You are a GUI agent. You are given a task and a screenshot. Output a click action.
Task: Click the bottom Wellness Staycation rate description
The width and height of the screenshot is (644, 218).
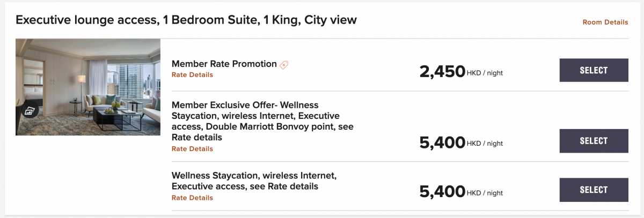click(x=254, y=181)
